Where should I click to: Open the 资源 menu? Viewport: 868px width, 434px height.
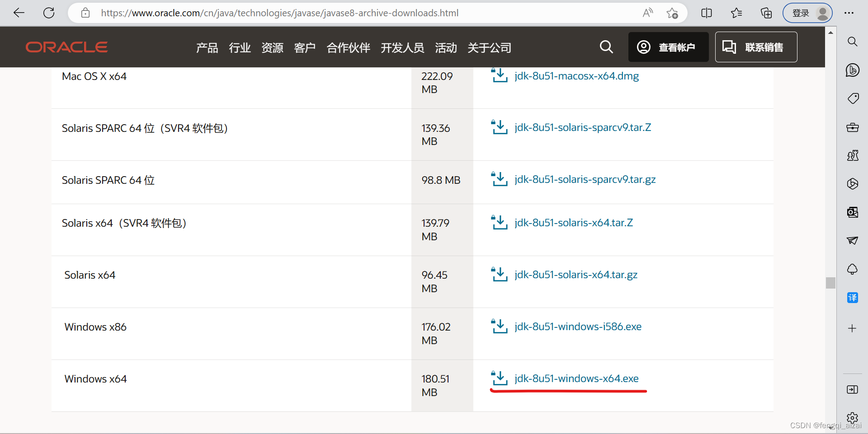coord(272,47)
